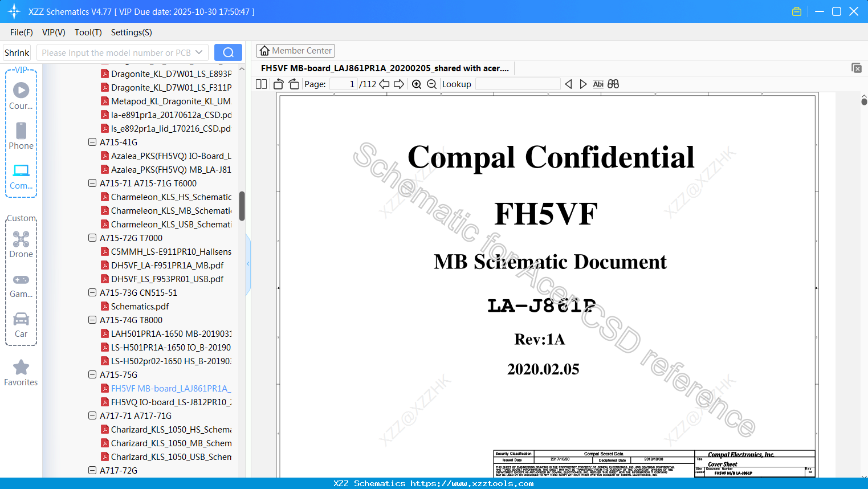Open Azalea_PKS(FH5VQ) IO-Board file
This screenshot has width=868, height=489.
tap(166, 156)
